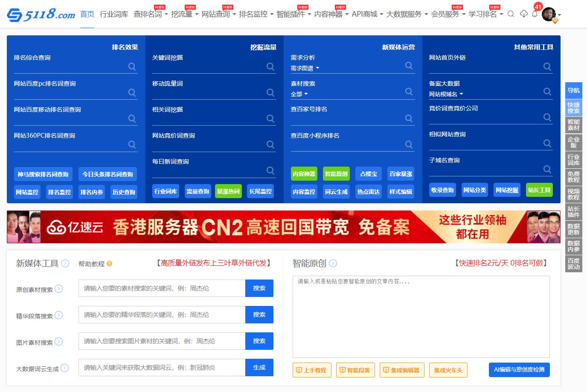Click the help question icon beside 帮助教程
Image resolution: width=587 pixels, height=392 pixels.
(110, 264)
